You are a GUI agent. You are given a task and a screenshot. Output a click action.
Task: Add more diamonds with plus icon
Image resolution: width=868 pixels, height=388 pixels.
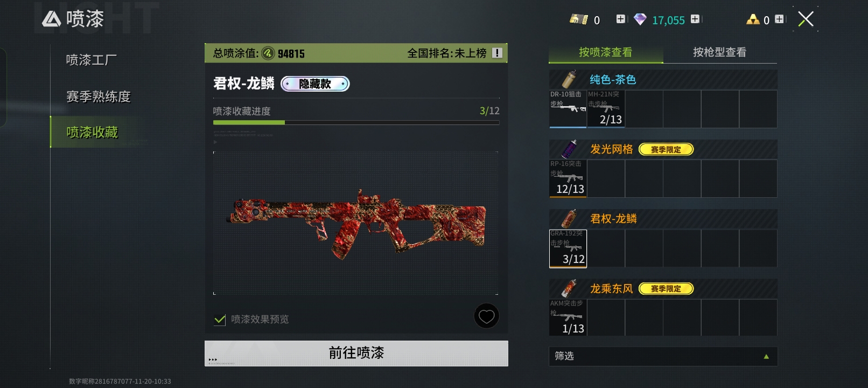click(x=695, y=19)
